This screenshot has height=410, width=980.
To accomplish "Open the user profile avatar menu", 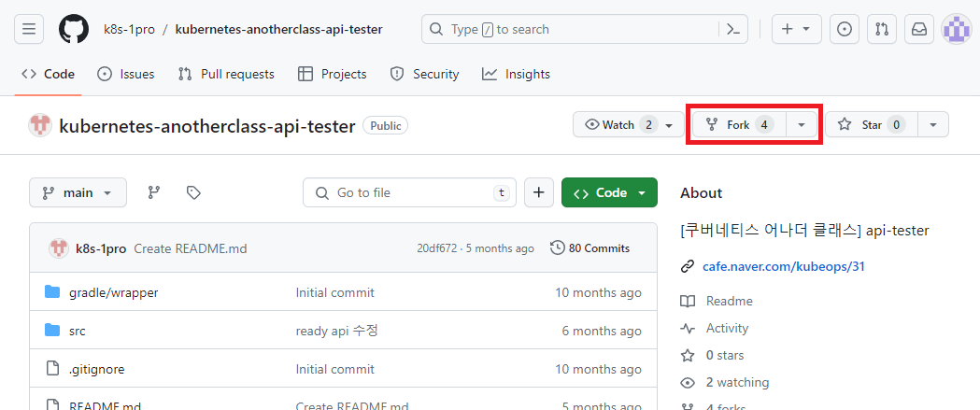I will click(957, 29).
